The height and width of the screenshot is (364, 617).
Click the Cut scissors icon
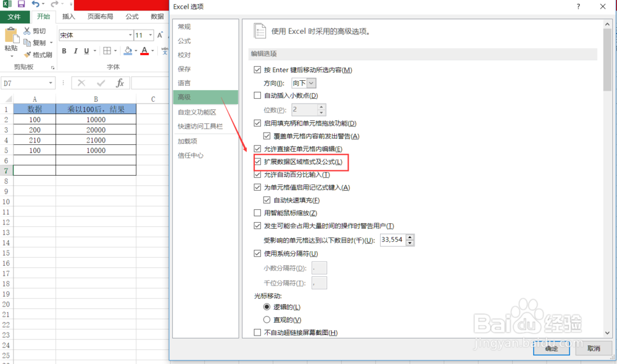pyautogui.click(x=27, y=31)
